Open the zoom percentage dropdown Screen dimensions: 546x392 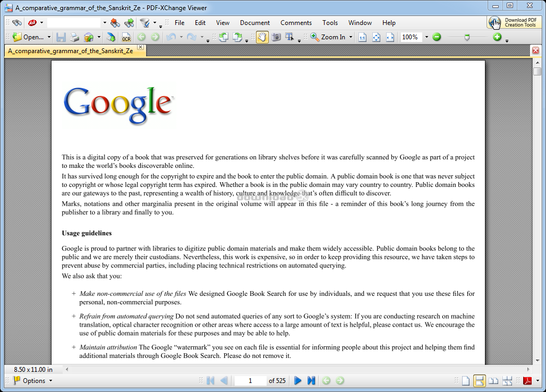click(426, 37)
